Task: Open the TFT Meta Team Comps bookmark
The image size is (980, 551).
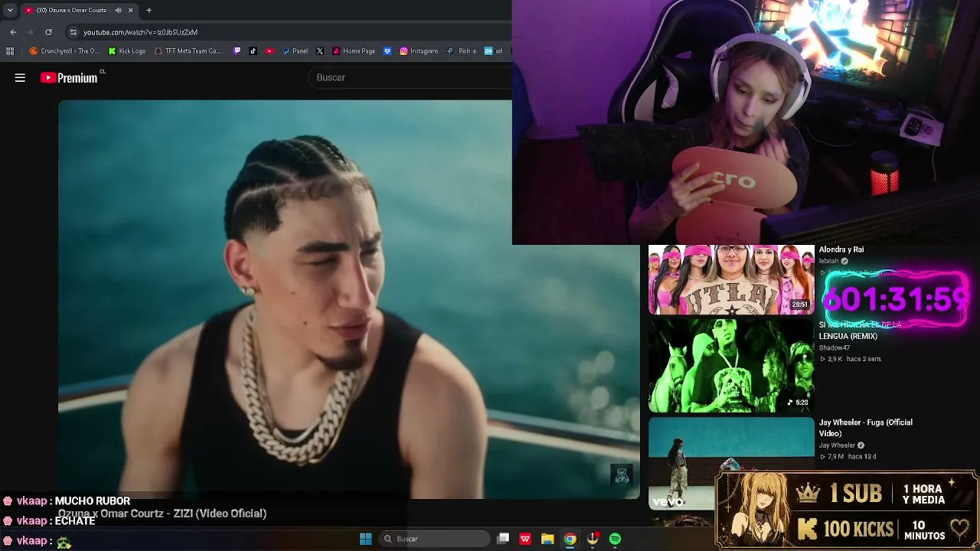Action: point(187,51)
